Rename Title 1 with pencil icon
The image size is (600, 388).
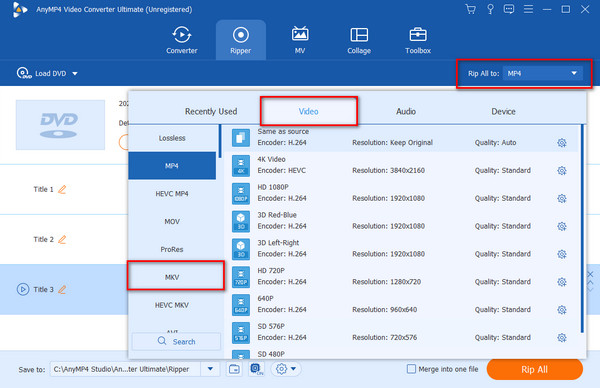pos(62,189)
